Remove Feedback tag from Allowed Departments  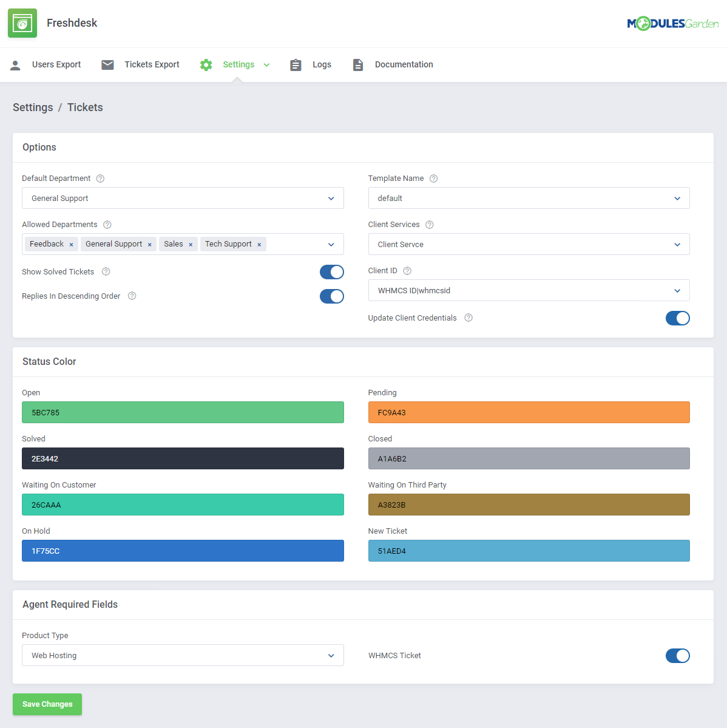tap(71, 245)
